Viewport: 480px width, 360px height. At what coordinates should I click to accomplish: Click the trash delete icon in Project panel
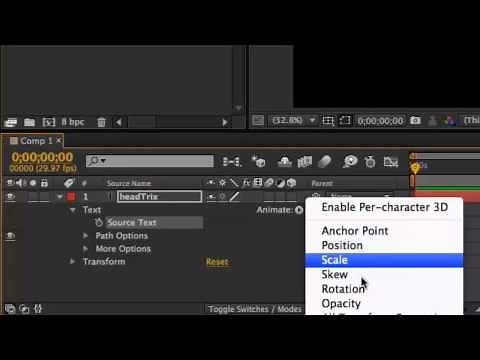[101, 122]
